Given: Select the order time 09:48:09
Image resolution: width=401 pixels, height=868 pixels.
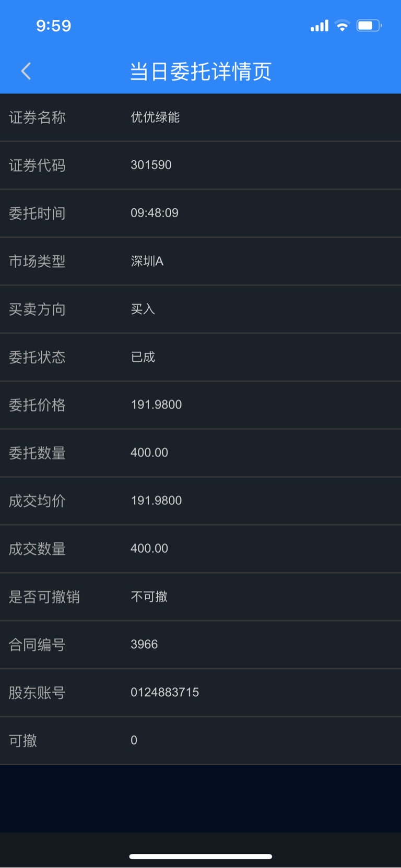Looking at the screenshot, I should coord(155,213).
